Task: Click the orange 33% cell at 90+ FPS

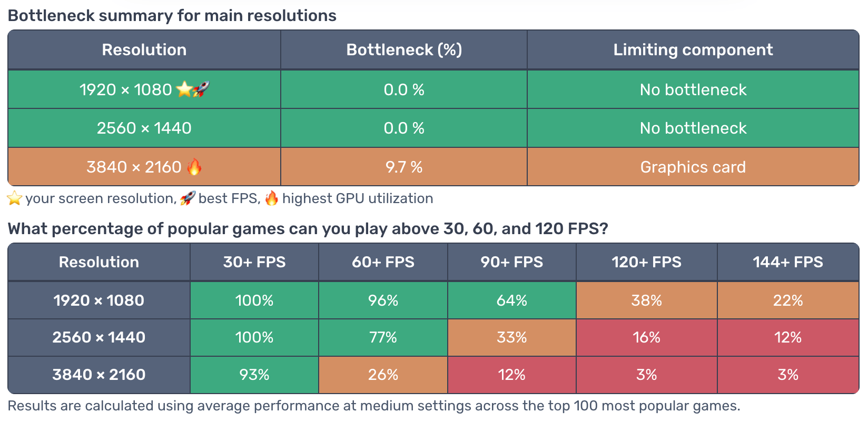Action: [511, 337]
